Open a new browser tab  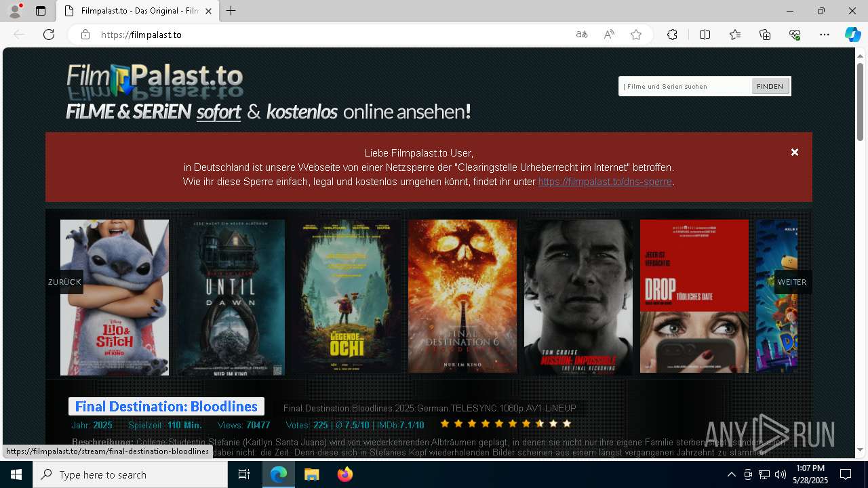click(231, 11)
